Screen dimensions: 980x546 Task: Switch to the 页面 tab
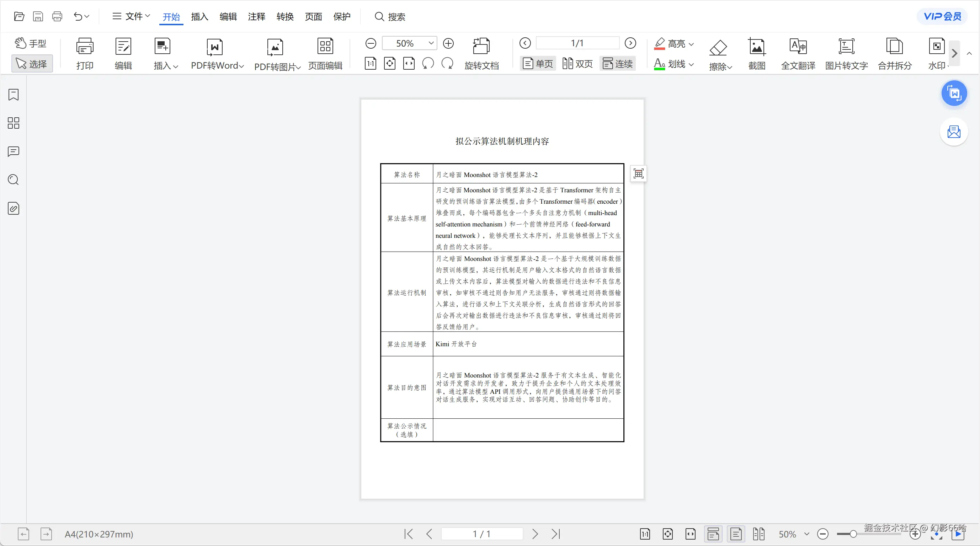coord(314,17)
